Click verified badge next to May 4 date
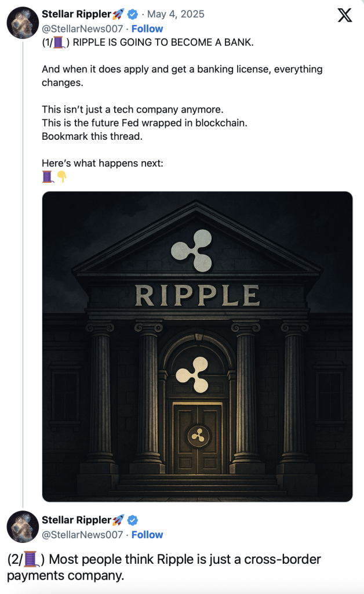Viewport: 364px width, 594px height. [x=132, y=15]
